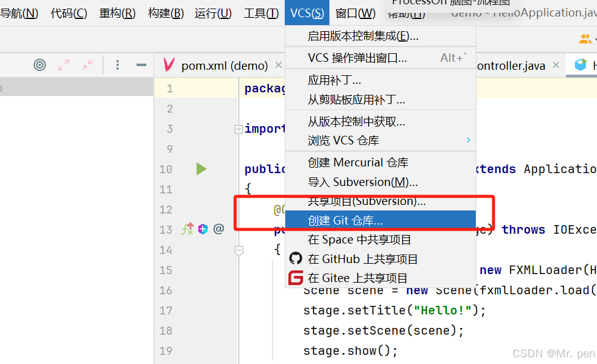Image resolution: width=597 pixels, height=364 pixels.
Task: Click the Maven icon on pom.xml tab
Action: 168,65
